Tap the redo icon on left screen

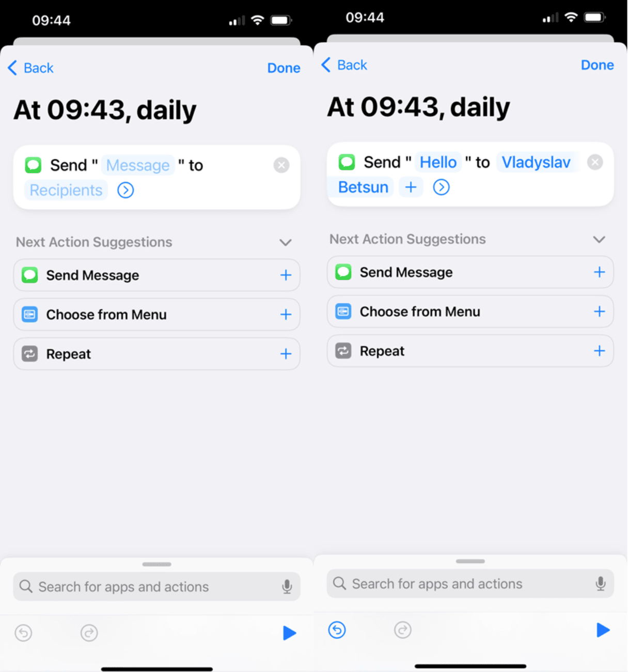(89, 633)
